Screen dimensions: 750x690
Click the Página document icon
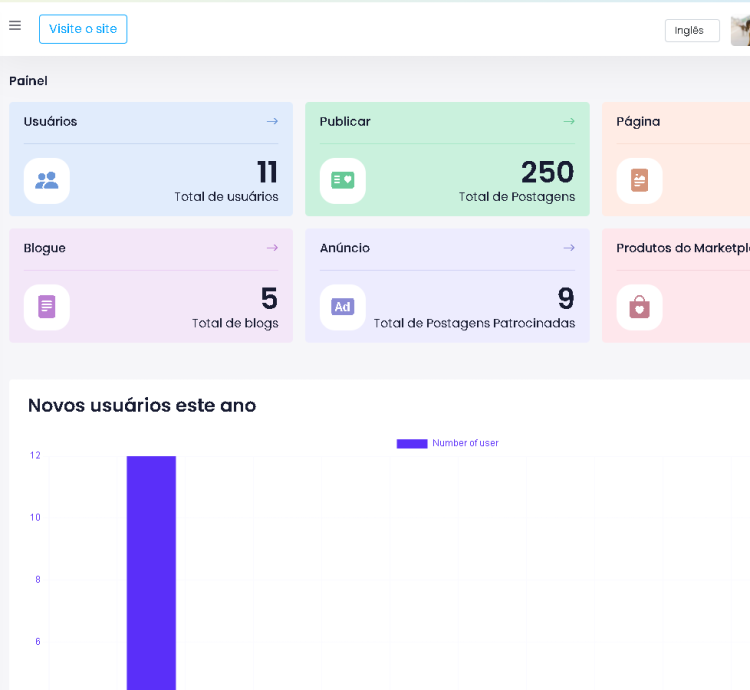point(639,181)
